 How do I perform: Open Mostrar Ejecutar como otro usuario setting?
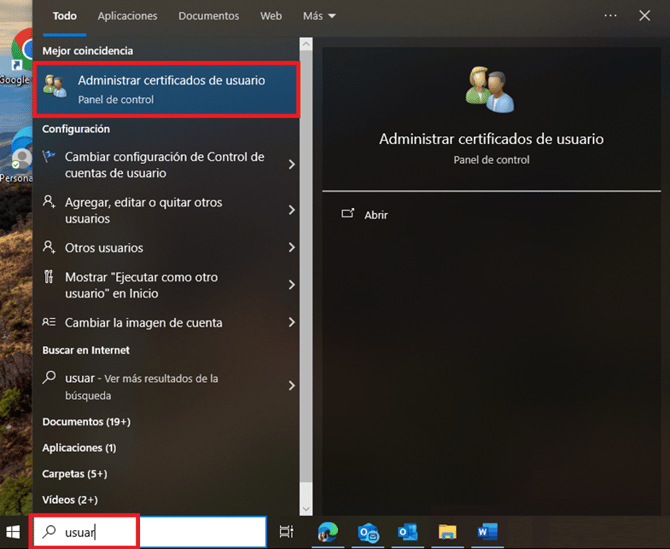(141, 285)
